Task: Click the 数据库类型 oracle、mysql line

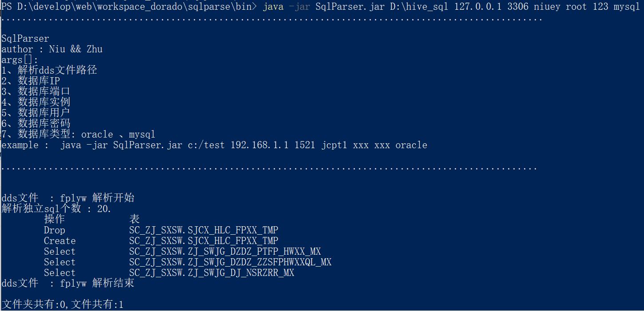Action: [79, 134]
